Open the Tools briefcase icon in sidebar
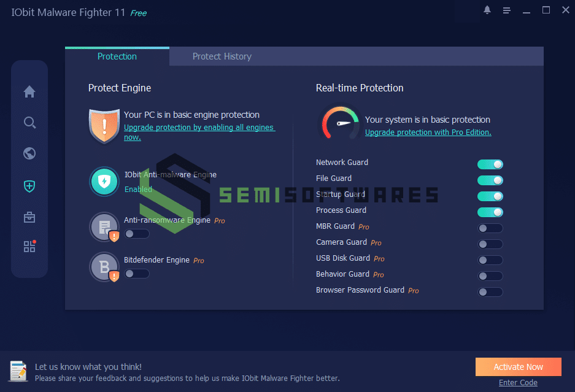Viewport: 575px width, 392px height. pos(29,217)
